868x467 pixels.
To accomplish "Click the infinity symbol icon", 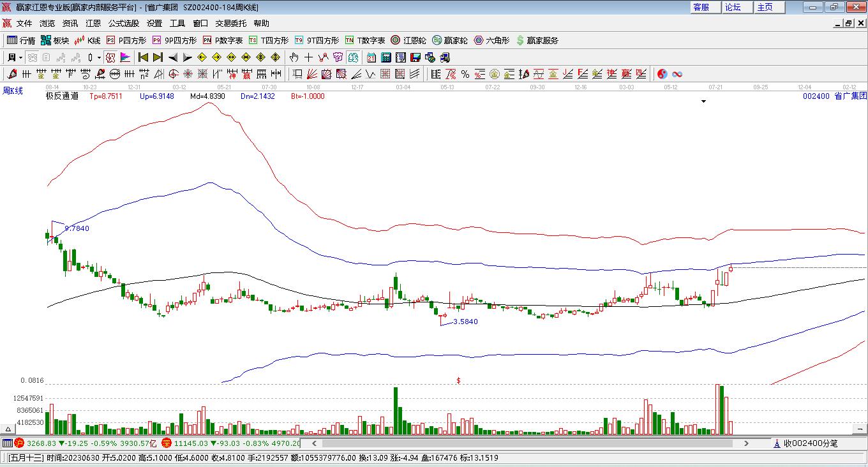I will point(677,74).
